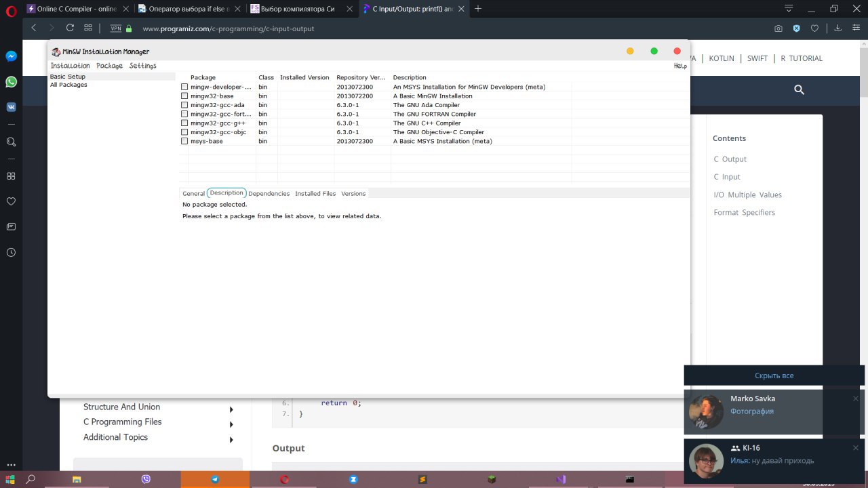Go back in the browser

[34, 28]
